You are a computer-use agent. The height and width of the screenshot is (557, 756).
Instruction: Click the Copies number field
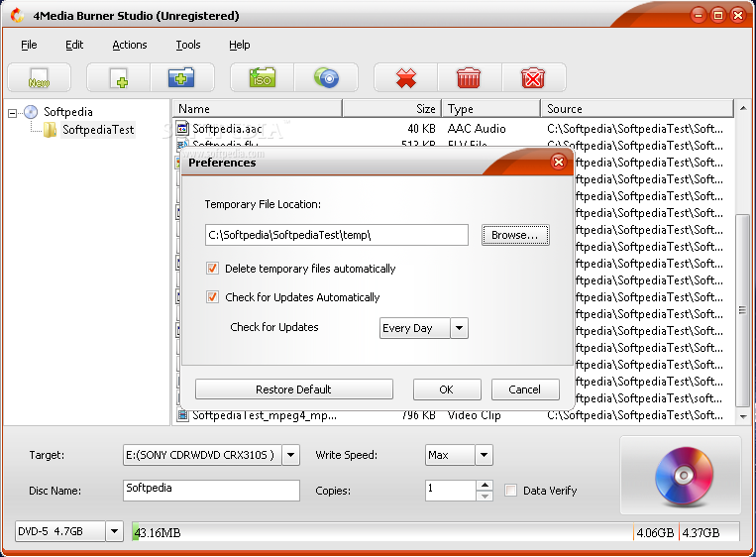[451, 490]
